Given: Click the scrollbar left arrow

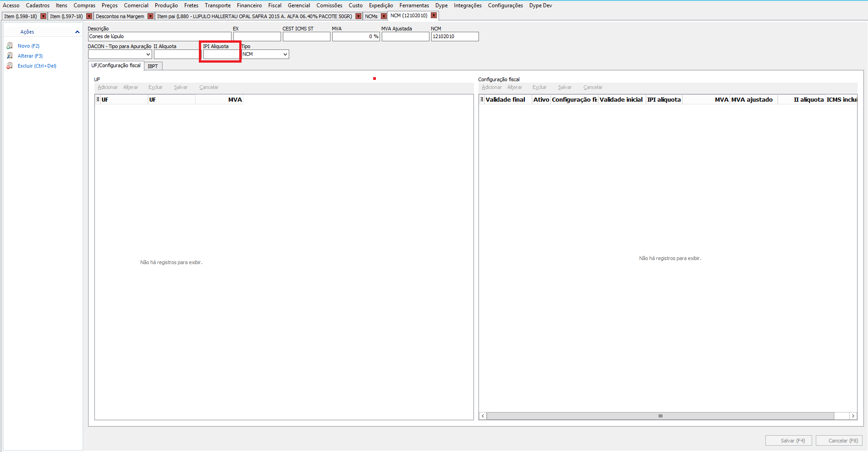Looking at the screenshot, I should point(483,416).
